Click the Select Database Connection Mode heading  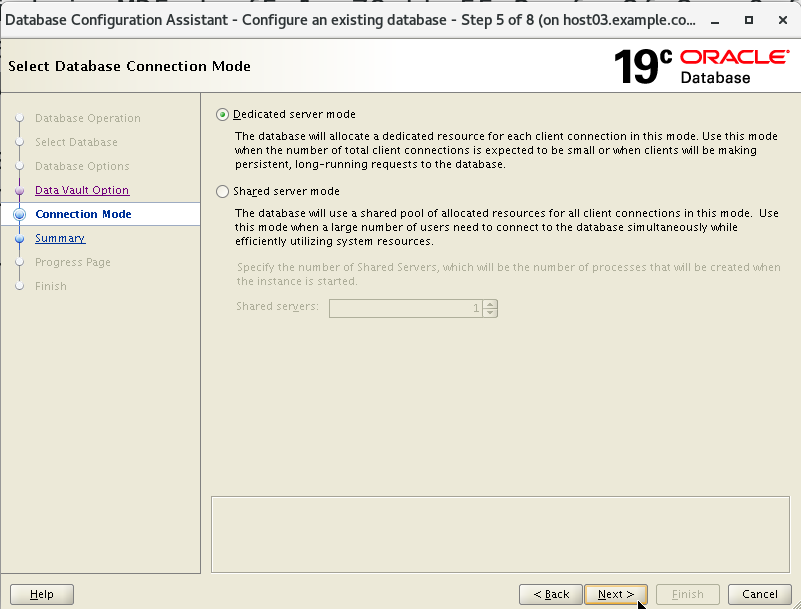[x=129, y=66]
